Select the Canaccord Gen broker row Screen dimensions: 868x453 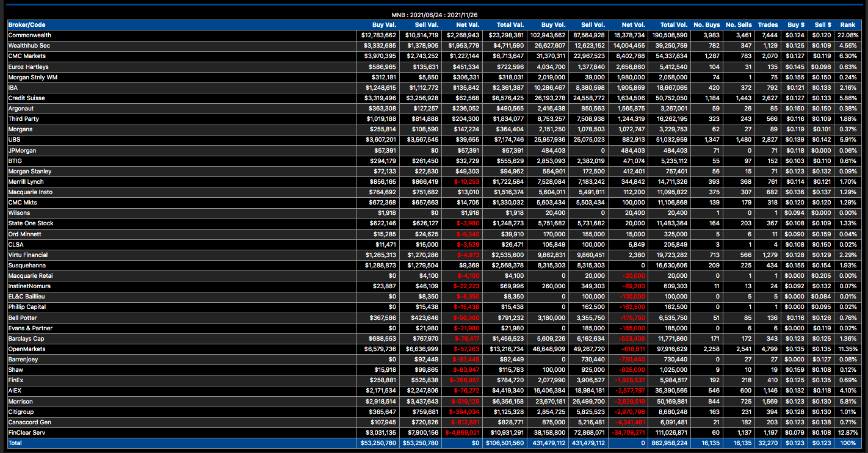pos(434,422)
